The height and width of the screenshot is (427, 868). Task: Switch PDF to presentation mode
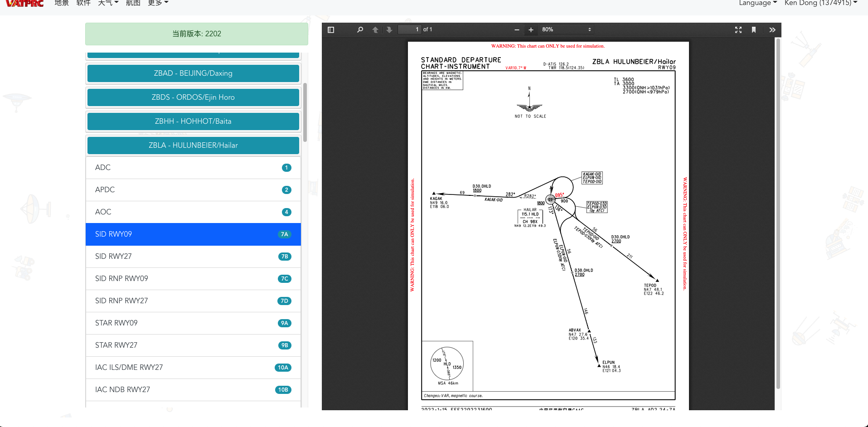pyautogui.click(x=738, y=30)
